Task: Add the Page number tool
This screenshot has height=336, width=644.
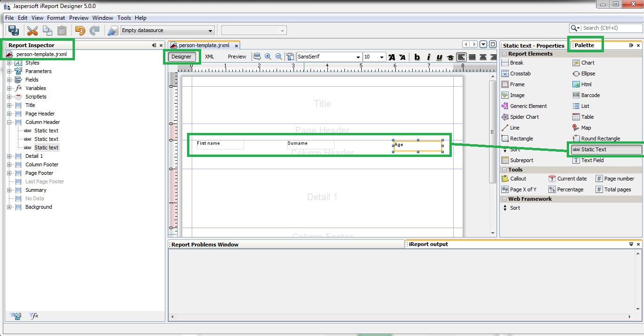Action: coord(615,179)
